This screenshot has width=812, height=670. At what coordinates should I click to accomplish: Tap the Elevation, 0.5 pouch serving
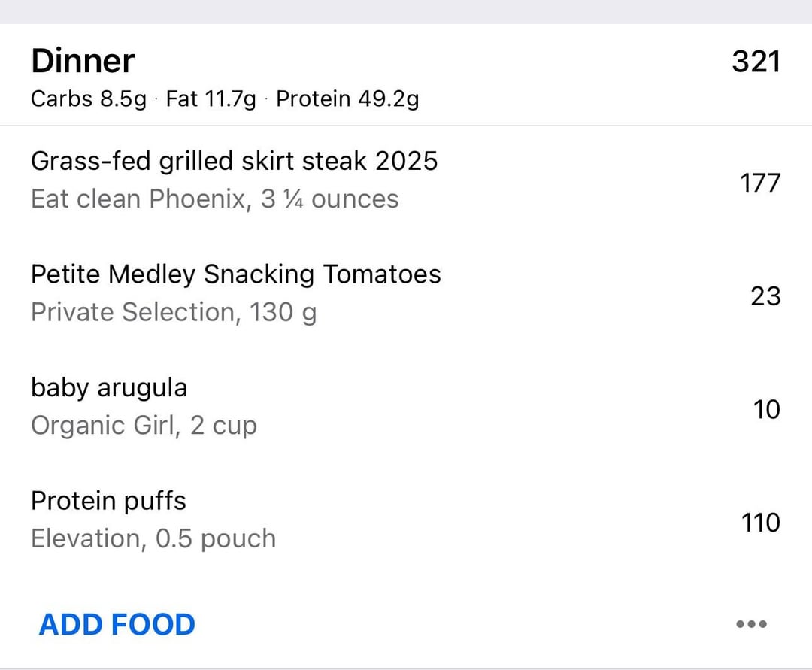153,539
